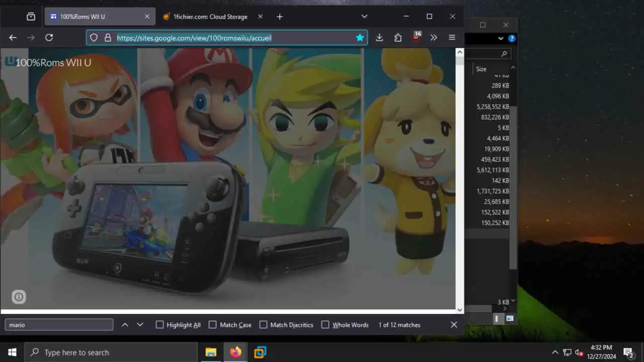The width and height of the screenshot is (644, 362).
Task: Click the find bar field containing mario
Action: click(x=59, y=325)
